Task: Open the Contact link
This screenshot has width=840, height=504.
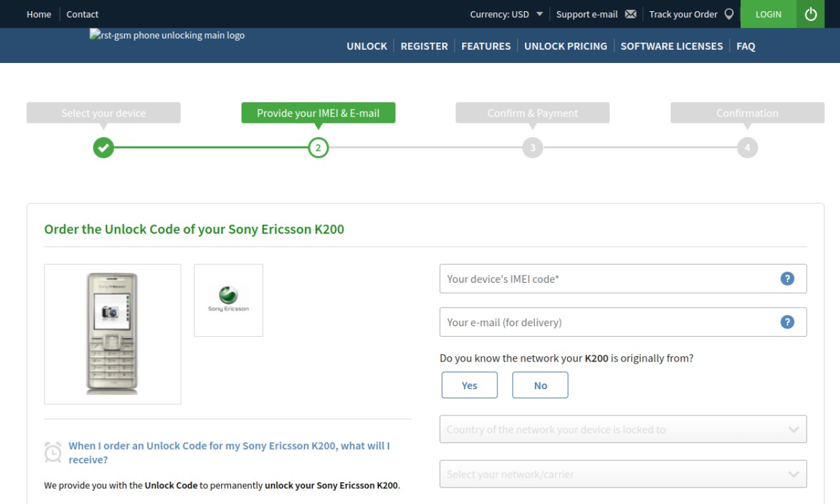Action: pyautogui.click(x=82, y=14)
